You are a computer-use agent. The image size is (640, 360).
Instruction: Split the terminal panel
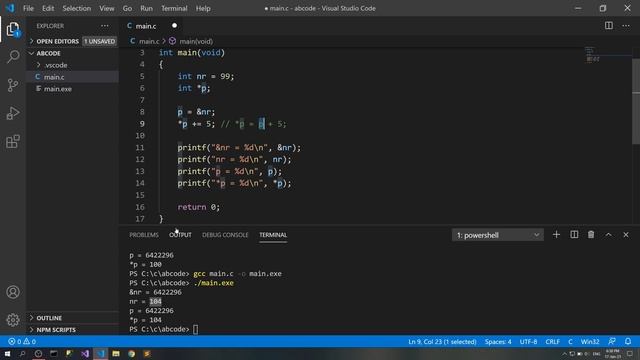point(574,235)
